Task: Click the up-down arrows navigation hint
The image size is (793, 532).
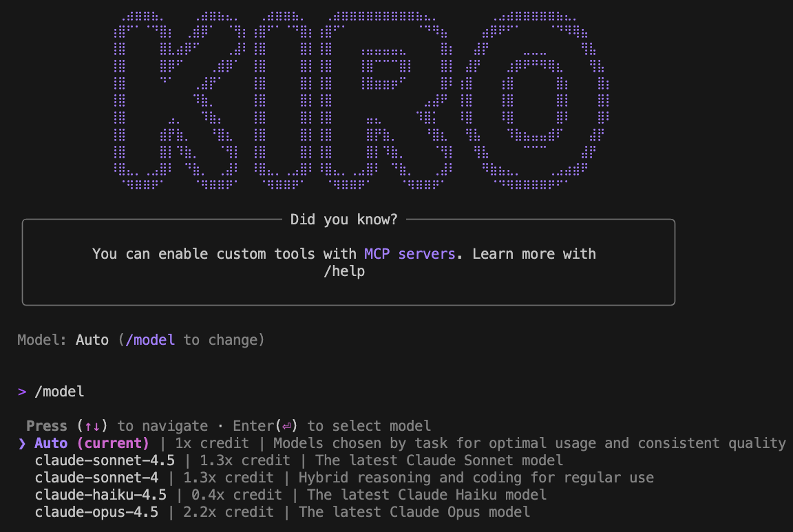Action: (92, 426)
